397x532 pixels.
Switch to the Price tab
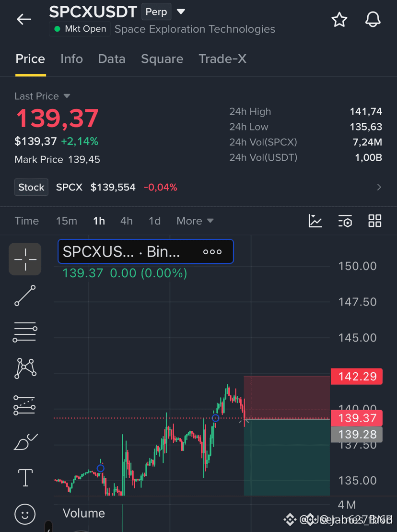(30, 59)
